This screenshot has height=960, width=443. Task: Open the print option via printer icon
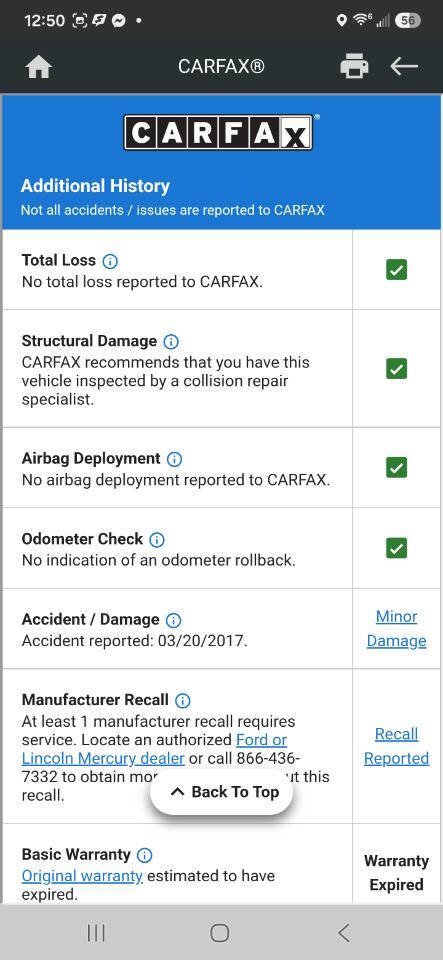(354, 66)
